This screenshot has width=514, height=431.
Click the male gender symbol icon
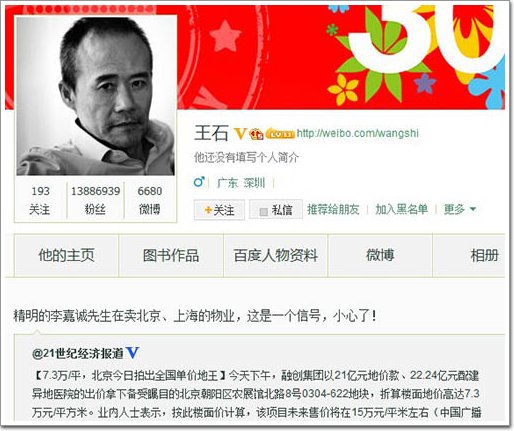click(199, 182)
